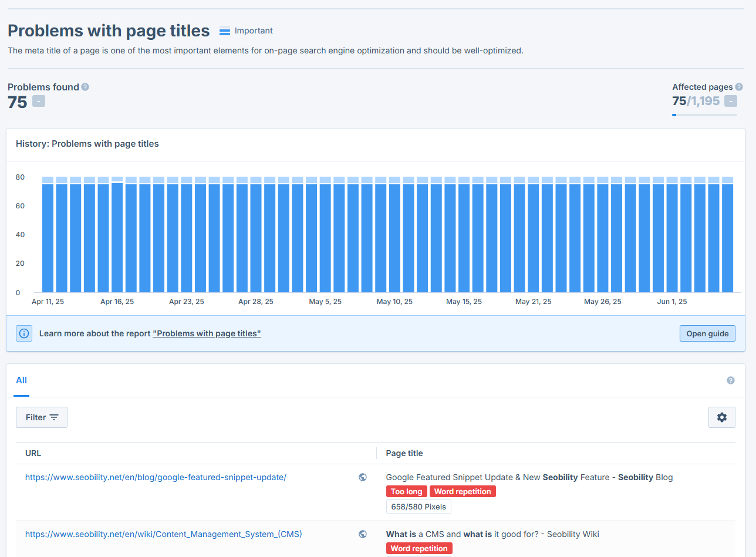Open the "Problems with page titles" report link
This screenshot has height=557, width=756.
click(x=207, y=333)
